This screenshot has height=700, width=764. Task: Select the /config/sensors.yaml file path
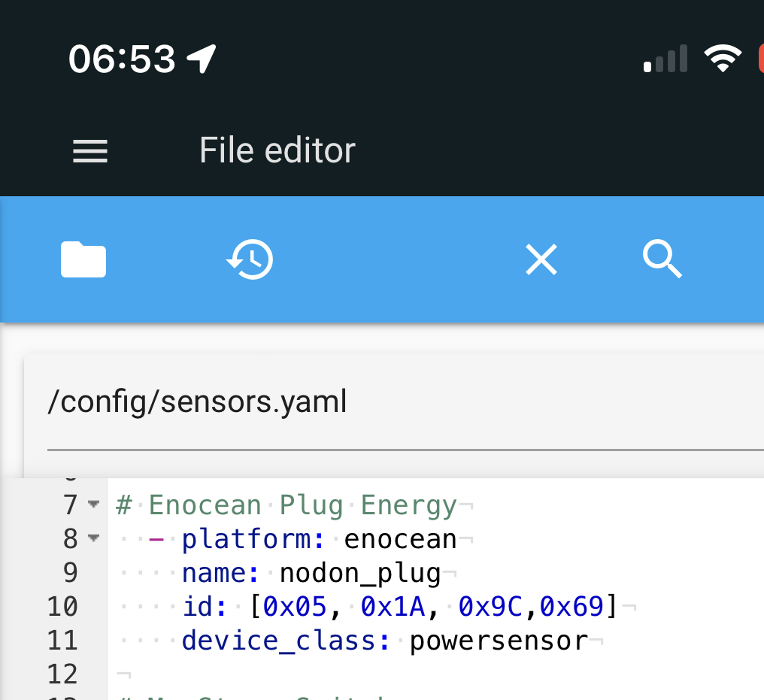point(197,403)
